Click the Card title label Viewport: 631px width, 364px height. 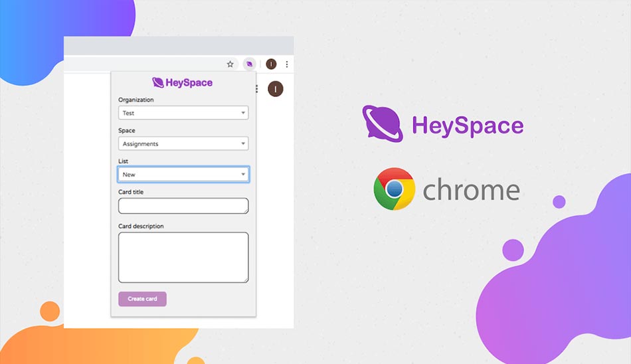click(x=131, y=192)
